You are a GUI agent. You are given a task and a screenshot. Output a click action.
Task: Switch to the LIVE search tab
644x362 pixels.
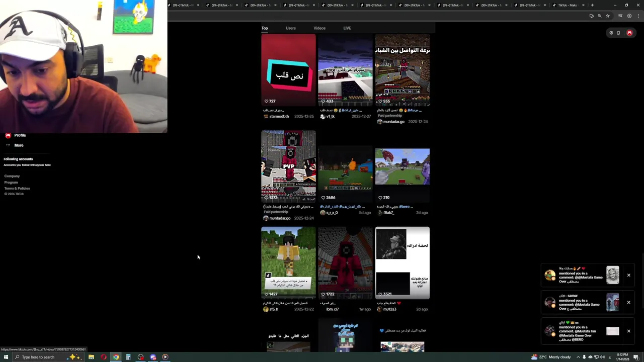347,28
